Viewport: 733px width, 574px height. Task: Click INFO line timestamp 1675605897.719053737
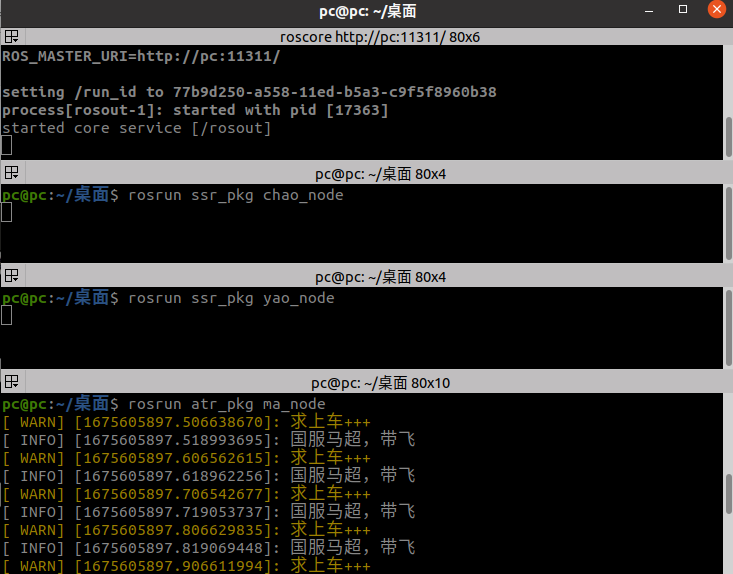pyautogui.click(x=173, y=512)
